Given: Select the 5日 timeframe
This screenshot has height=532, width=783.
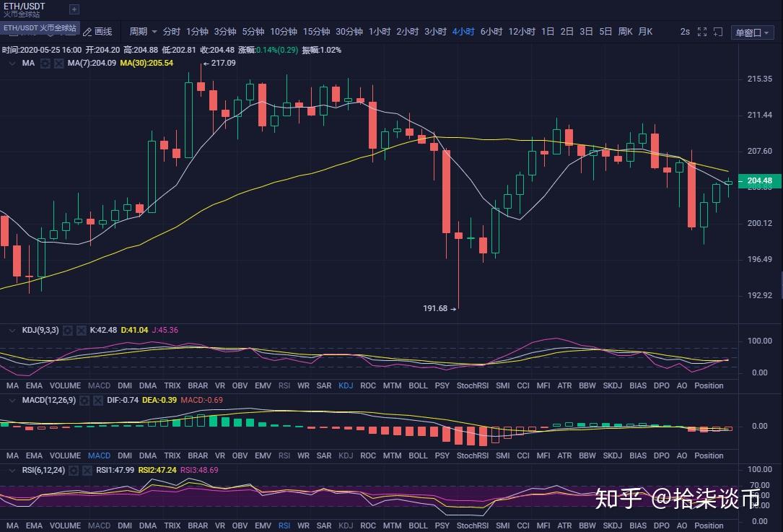Looking at the screenshot, I should point(605,32).
